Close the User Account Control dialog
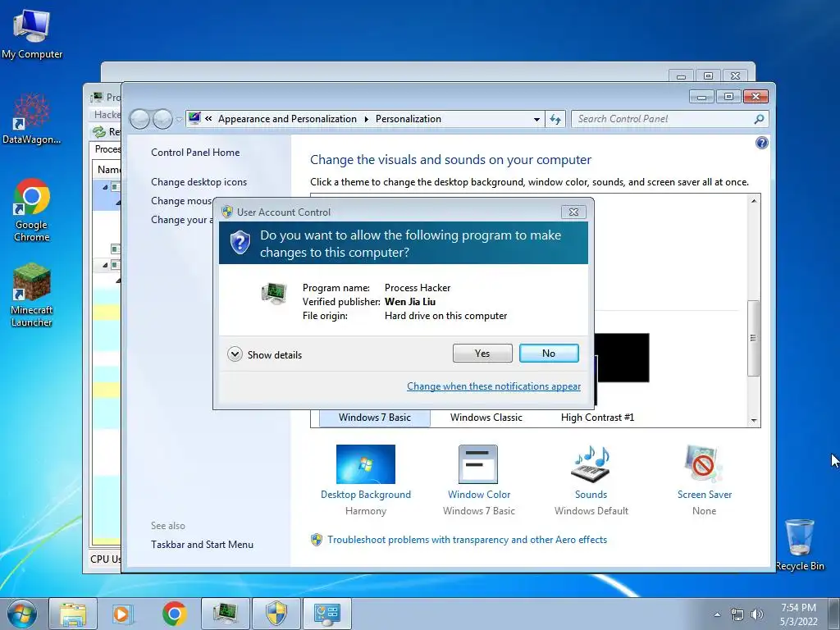The width and height of the screenshot is (840, 630). 573,212
